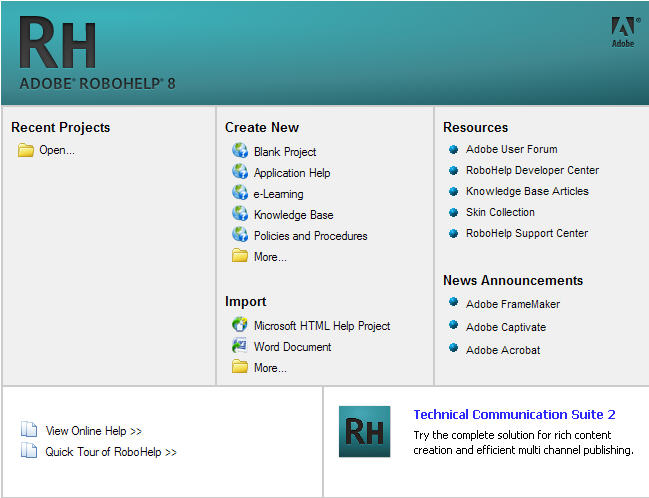Click the Adobe logo in the header
This screenshot has width=649, height=498.
pyautogui.click(x=624, y=32)
